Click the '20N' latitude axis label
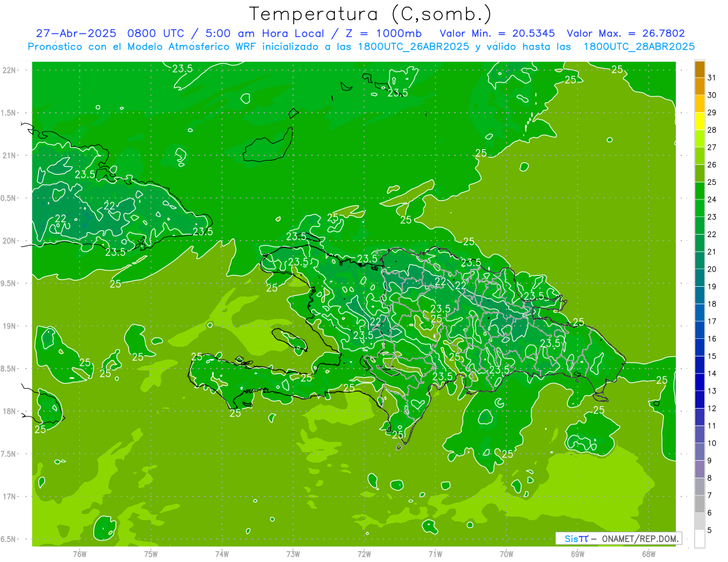 tap(9, 241)
